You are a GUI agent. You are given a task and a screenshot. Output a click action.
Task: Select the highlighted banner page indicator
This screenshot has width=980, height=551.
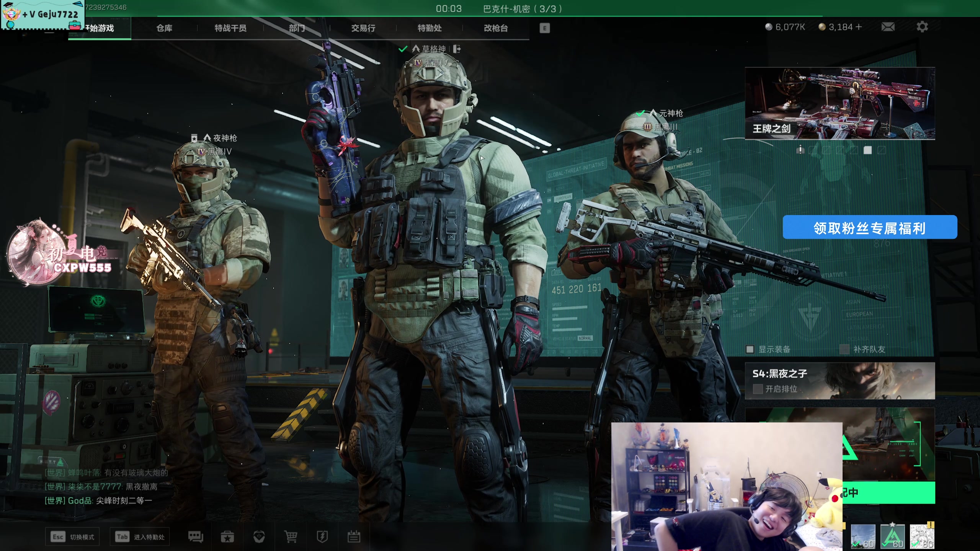pos(868,150)
